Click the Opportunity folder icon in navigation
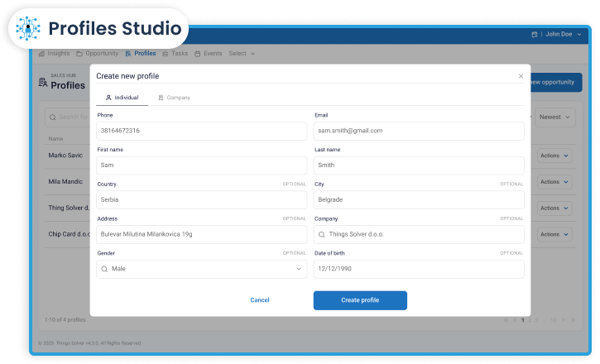The height and width of the screenshot is (364, 600). click(x=79, y=53)
